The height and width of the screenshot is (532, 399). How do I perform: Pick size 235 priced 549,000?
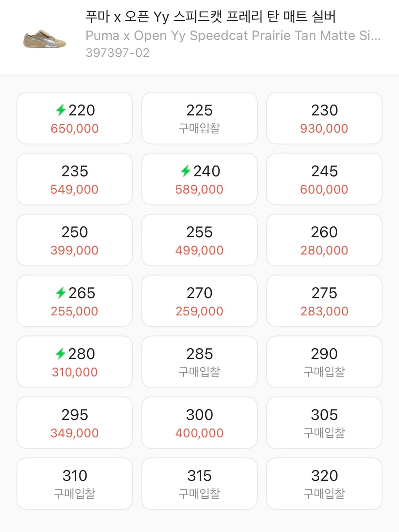(x=74, y=179)
